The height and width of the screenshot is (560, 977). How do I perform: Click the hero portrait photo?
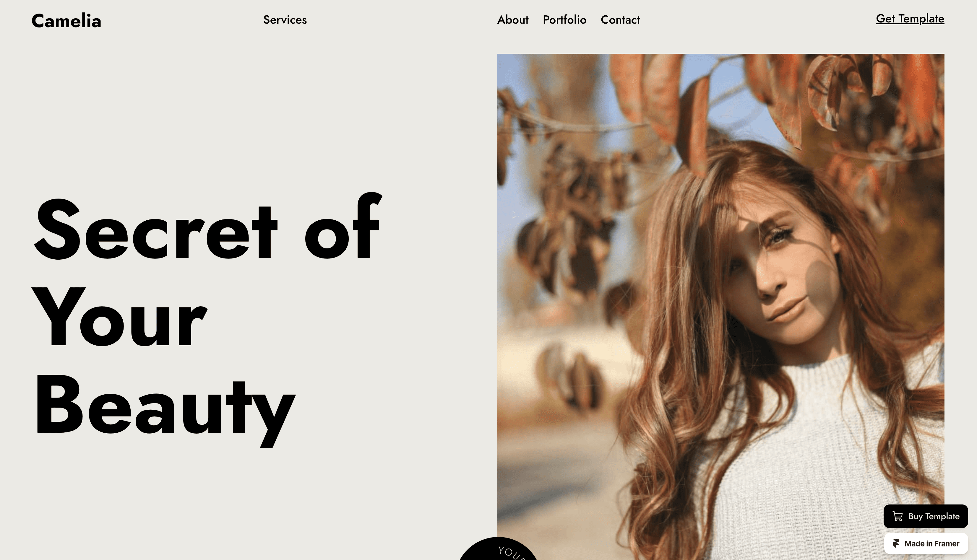(x=720, y=307)
